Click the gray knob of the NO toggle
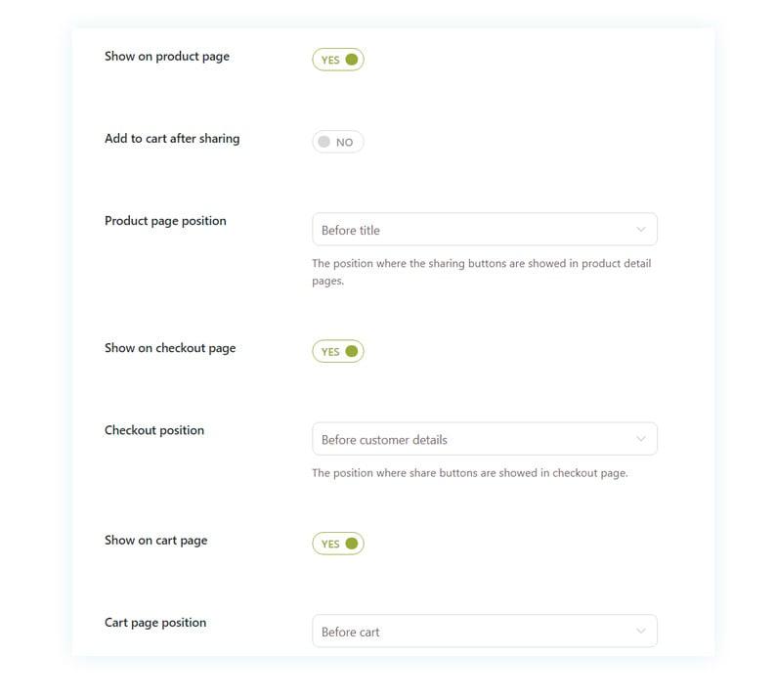Screen dimensions: 776x700 (x=324, y=142)
